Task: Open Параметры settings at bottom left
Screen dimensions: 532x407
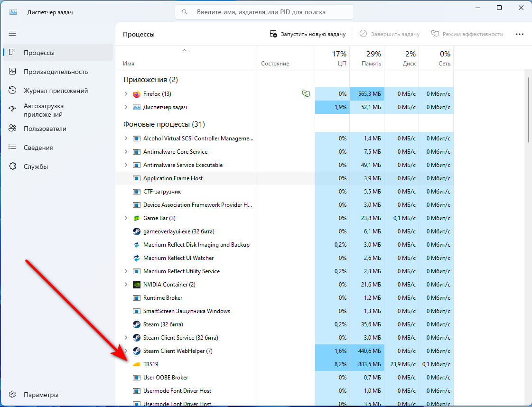Action: (x=58, y=395)
